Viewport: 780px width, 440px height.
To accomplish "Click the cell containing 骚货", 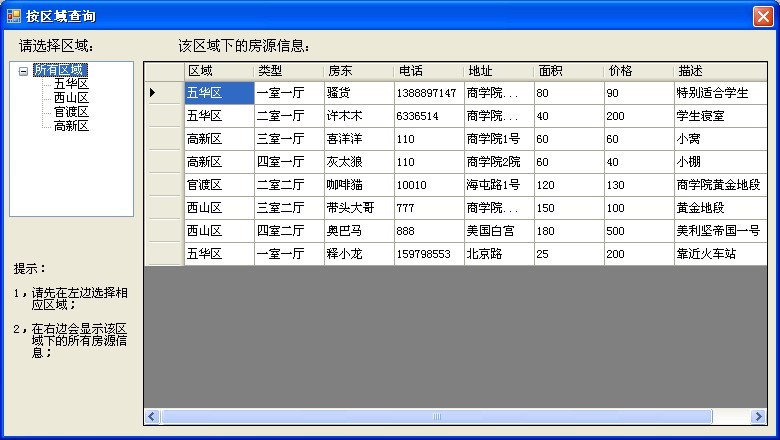I will coord(359,93).
